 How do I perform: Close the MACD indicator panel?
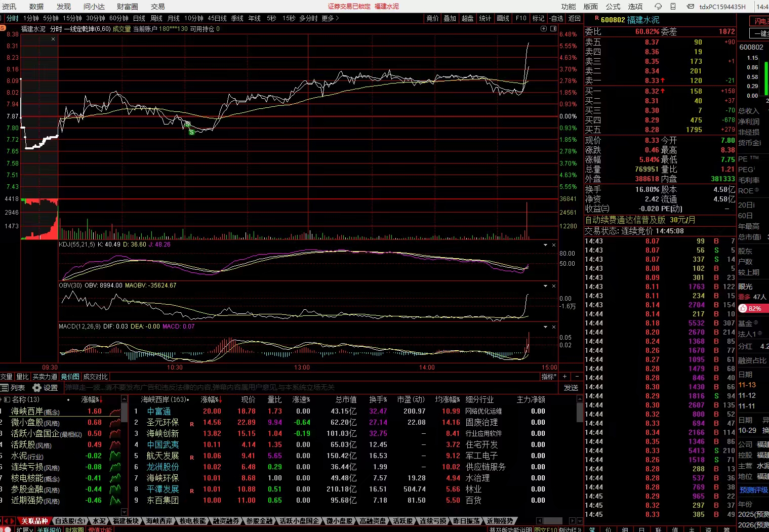[x=554, y=327]
